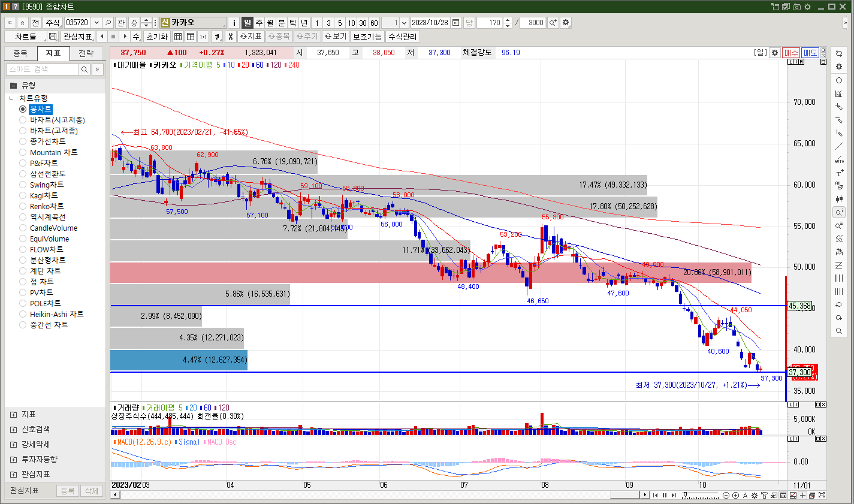Image resolution: width=854 pixels, height=504 pixels.
Task: Click the magnifier at the bottom of right toolbar
Action: tap(839, 331)
